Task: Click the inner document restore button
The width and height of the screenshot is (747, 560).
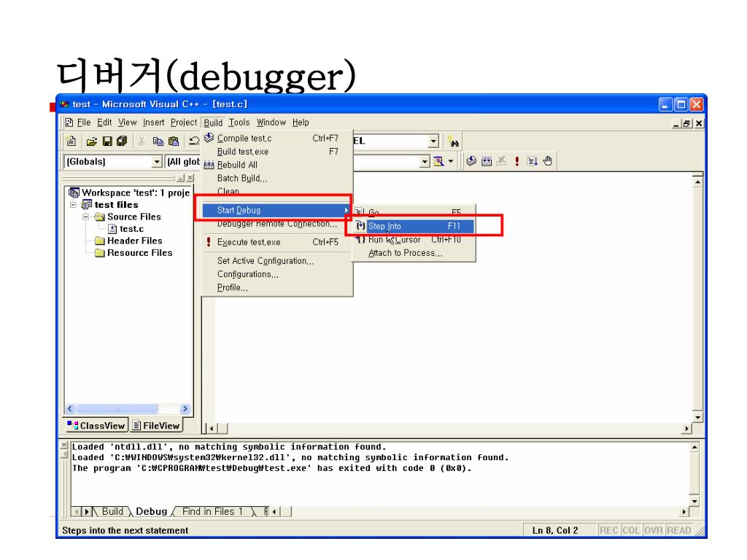Action: (686, 123)
